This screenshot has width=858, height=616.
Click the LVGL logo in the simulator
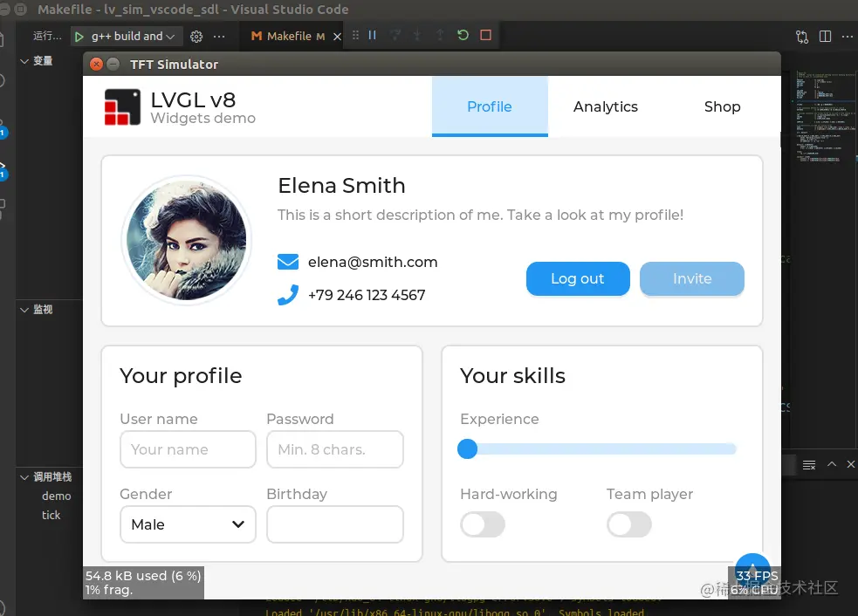coord(123,106)
